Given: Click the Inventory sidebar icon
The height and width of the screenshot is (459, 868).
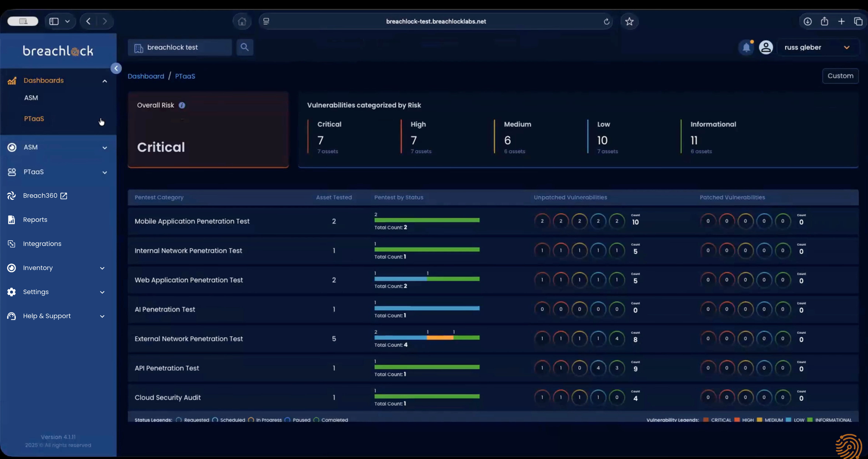Looking at the screenshot, I should 11,268.
